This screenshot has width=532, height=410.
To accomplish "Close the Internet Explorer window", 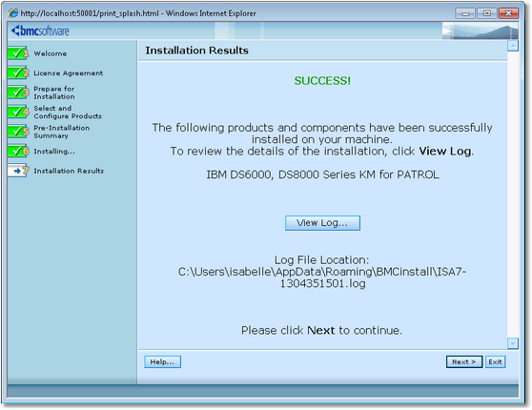I will click(508, 13).
